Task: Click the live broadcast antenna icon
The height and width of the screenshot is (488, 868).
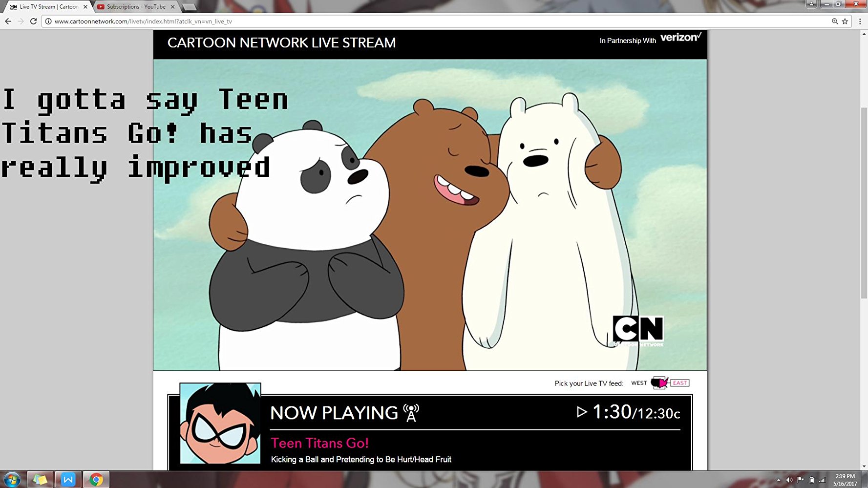Action: click(411, 413)
